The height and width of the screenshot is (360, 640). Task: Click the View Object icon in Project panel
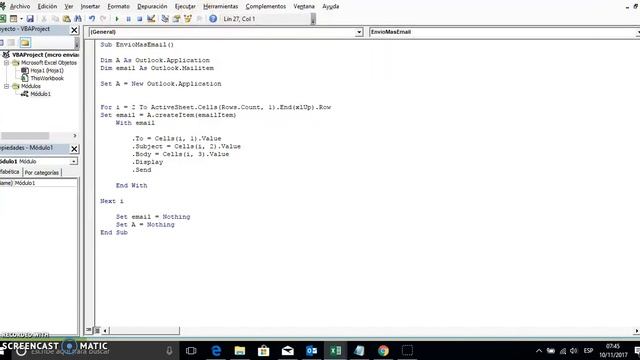coord(11,42)
